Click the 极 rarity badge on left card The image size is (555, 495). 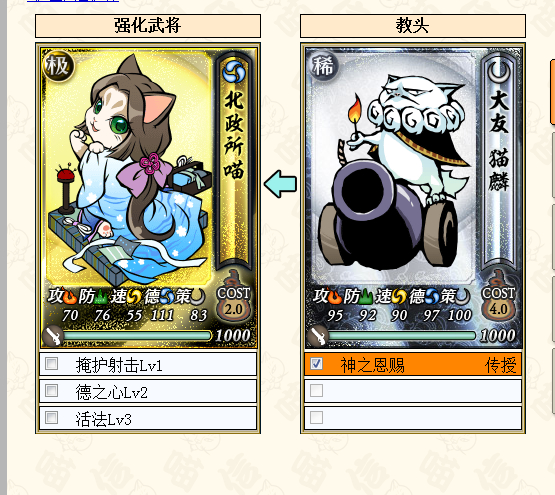coord(58,66)
